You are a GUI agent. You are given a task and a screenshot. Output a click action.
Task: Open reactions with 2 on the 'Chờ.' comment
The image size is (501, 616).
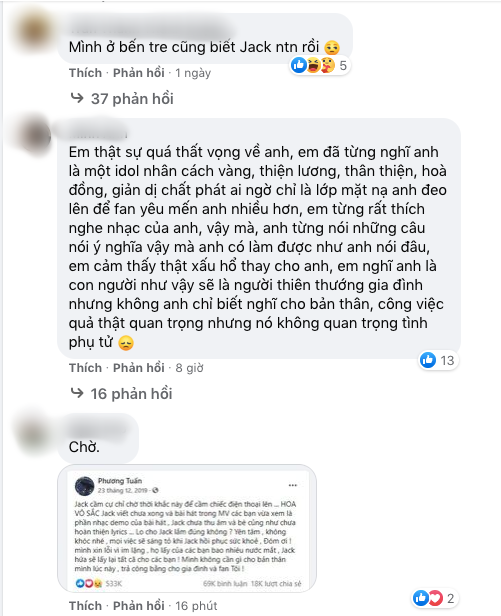point(435,598)
